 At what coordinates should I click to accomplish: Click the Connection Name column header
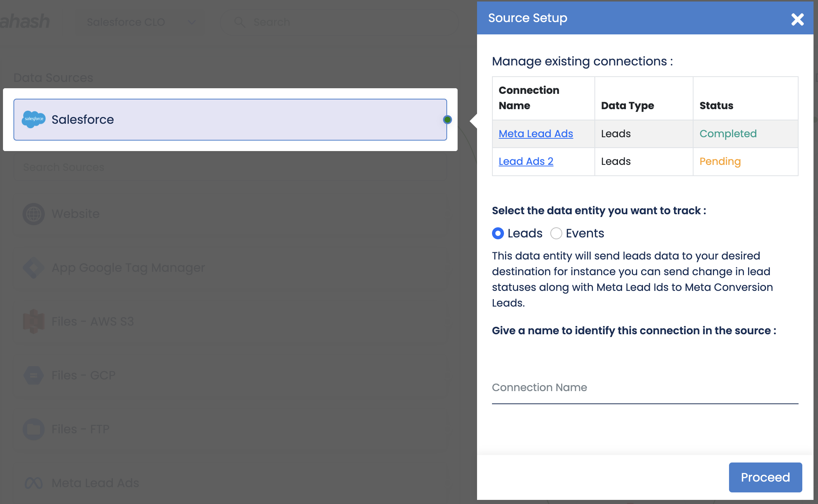(544, 98)
